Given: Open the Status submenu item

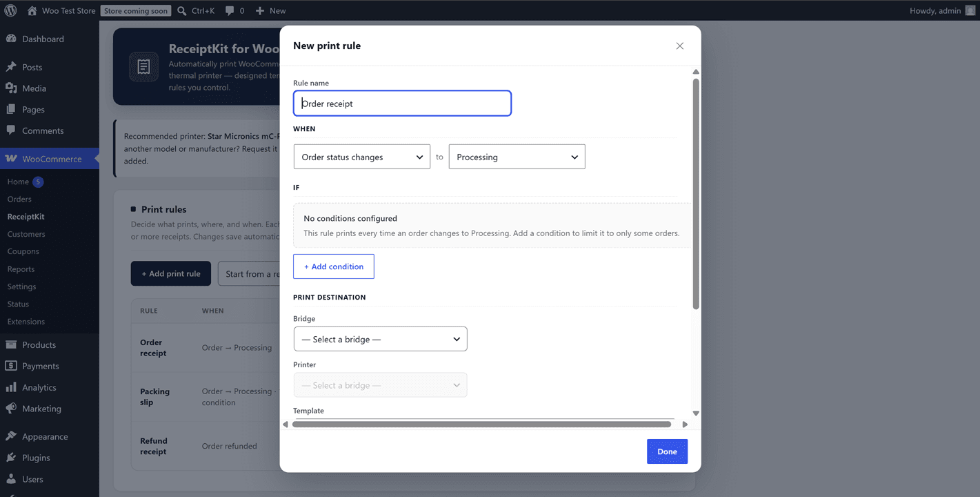Looking at the screenshot, I should [x=18, y=304].
